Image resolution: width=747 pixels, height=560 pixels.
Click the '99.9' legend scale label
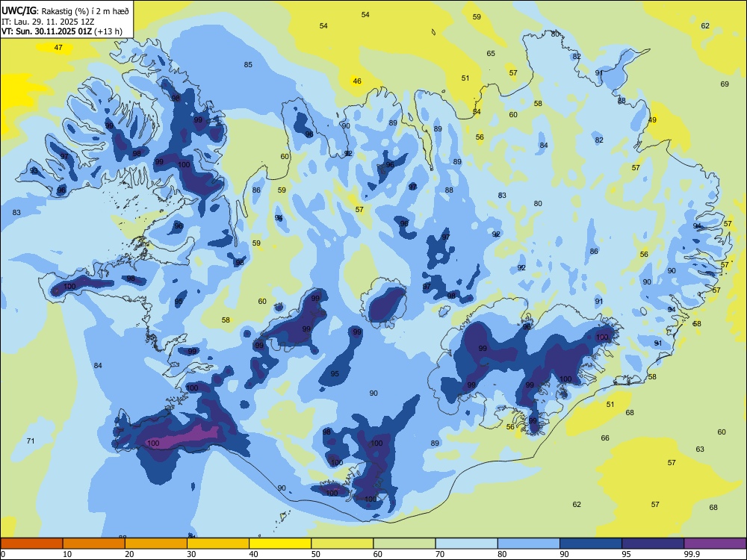pyautogui.click(x=691, y=554)
